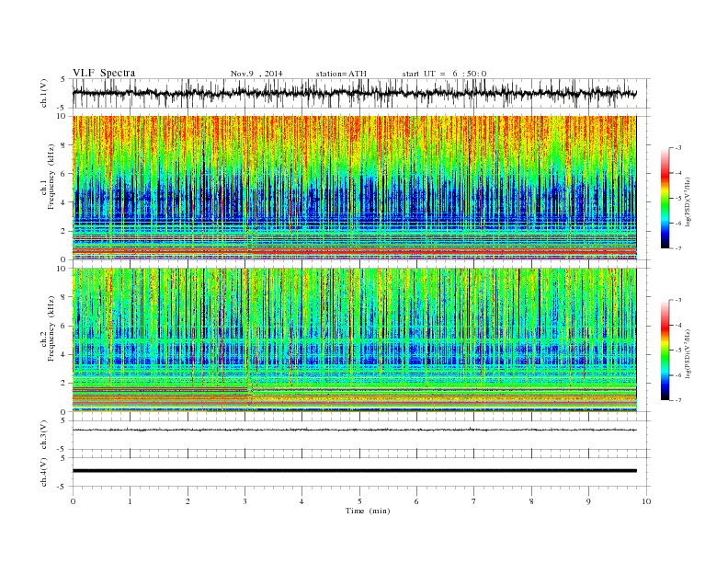This screenshot has width=728, height=563.
Task: Click the 'ch.1 Frequency (kHz)' axis label
Action: tap(48, 190)
